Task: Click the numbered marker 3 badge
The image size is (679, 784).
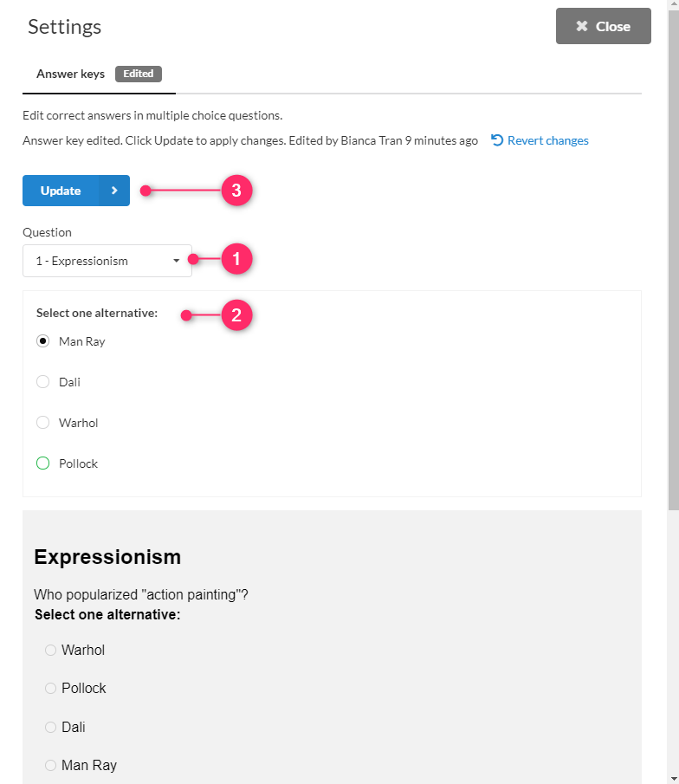Action: point(236,191)
